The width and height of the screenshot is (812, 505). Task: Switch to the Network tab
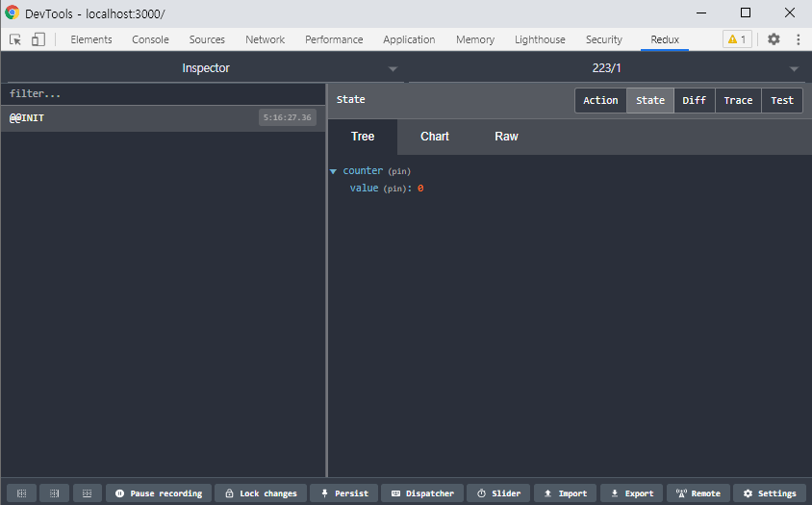point(266,39)
